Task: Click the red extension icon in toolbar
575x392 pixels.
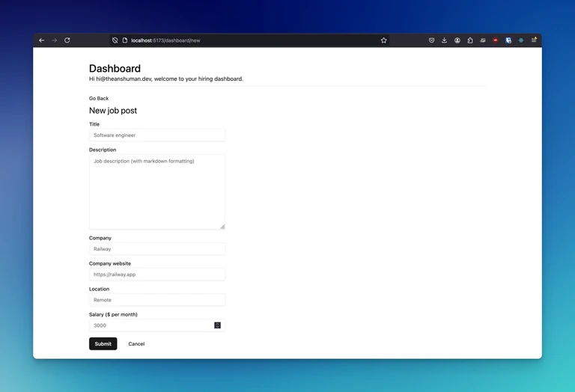Action: (x=496, y=40)
